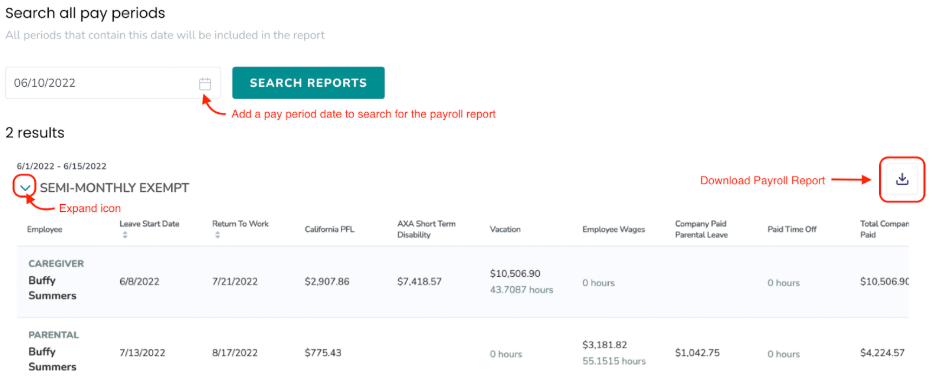Select the Parental Buffy Summers row
The height and width of the screenshot is (385, 936).
pyautogui.click(x=463, y=352)
